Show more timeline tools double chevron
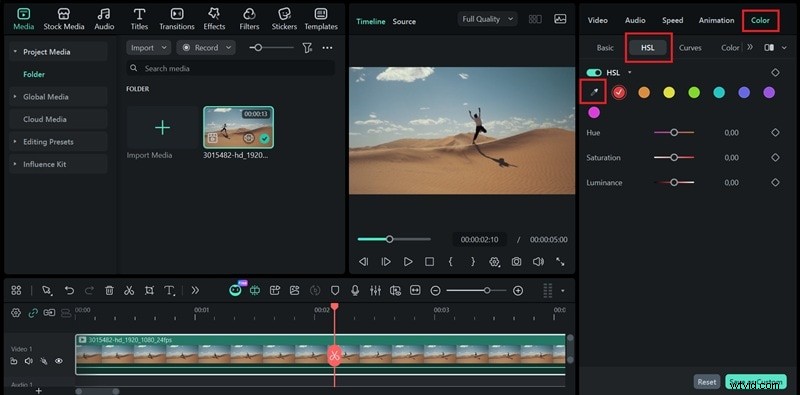 pyautogui.click(x=195, y=290)
